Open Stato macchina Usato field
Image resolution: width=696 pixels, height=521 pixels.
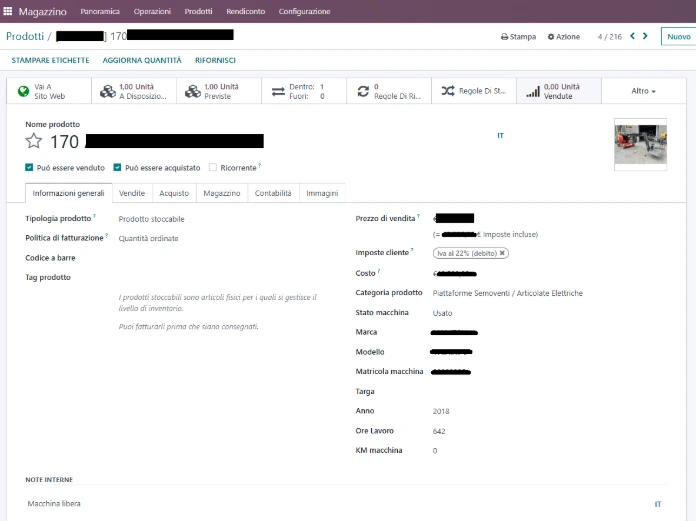click(x=442, y=313)
